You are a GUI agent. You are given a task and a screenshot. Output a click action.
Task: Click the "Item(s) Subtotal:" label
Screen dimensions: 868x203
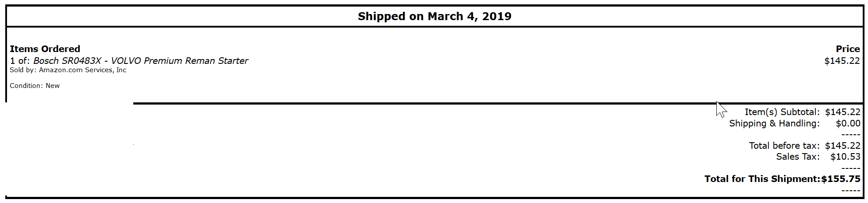(x=782, y=112)
